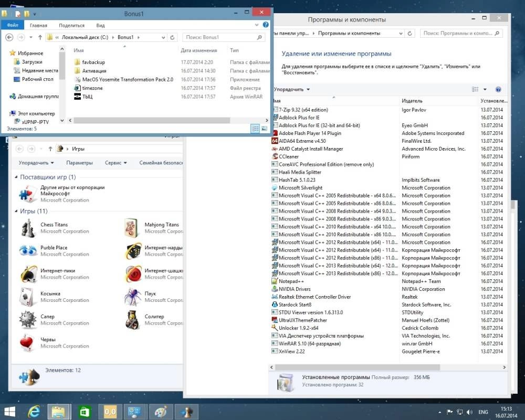Launch Purble Place game icon
The width and height of the screenshot is (525, 420).
(x=28, y=250)
